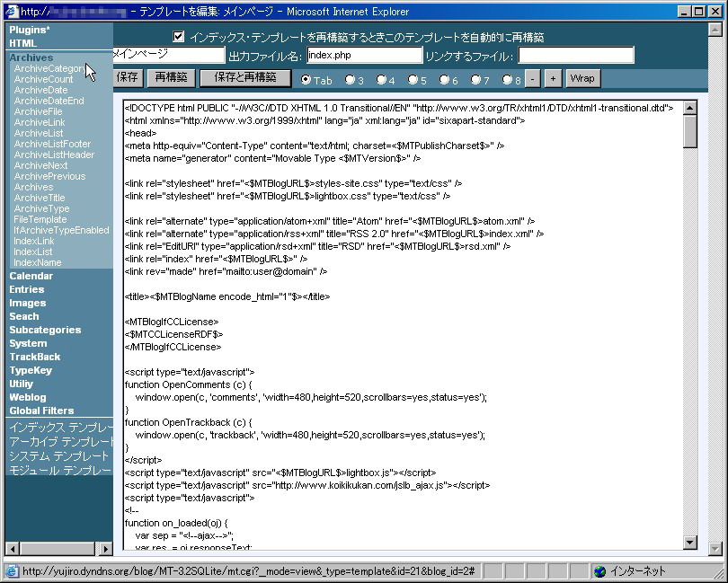
Task: Insert the ArchiveLink tag
Action: 40,122
